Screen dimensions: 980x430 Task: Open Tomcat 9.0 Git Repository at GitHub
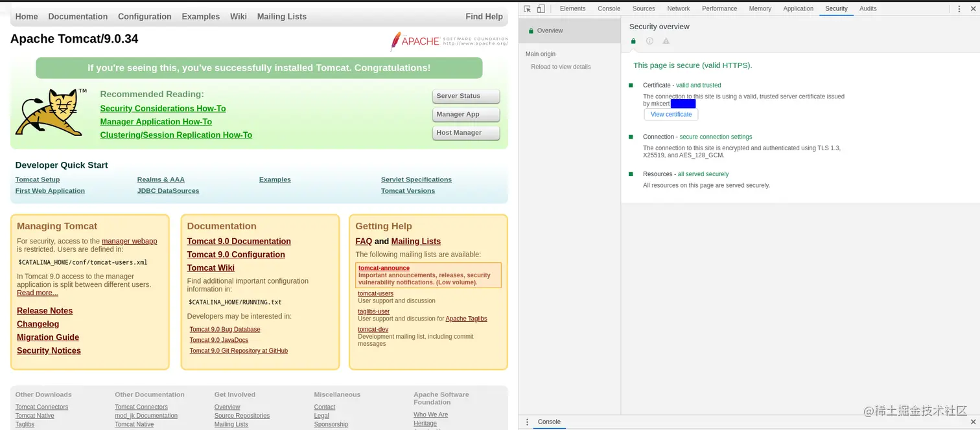239,351
